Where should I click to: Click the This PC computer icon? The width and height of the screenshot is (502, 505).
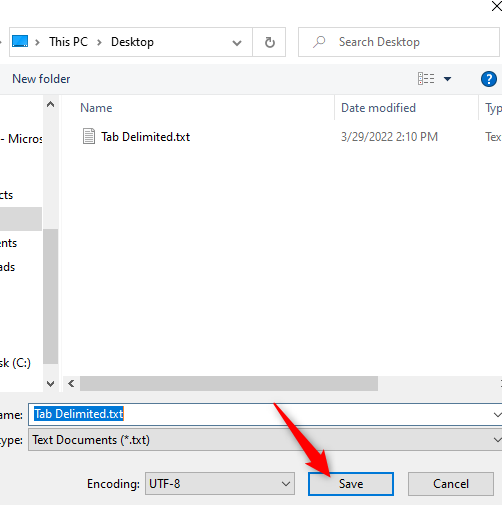[20, 42]
